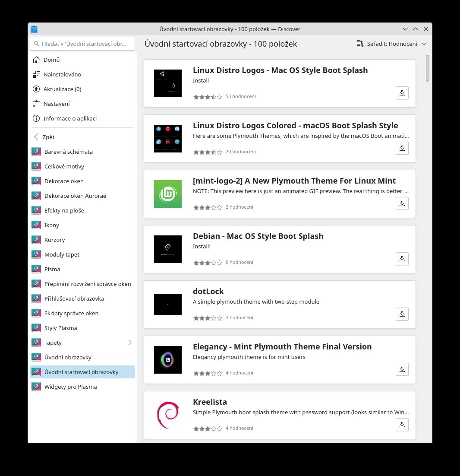Install Linux Distro Logos Colored theme
Screen dimensions: 460x476
pyautogui.click(x=402, y=148)
